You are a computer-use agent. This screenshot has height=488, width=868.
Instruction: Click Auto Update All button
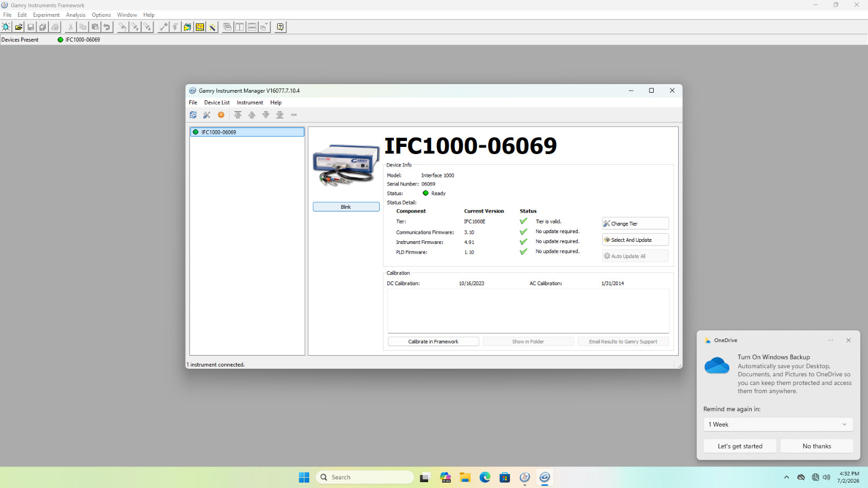[635, 256]
